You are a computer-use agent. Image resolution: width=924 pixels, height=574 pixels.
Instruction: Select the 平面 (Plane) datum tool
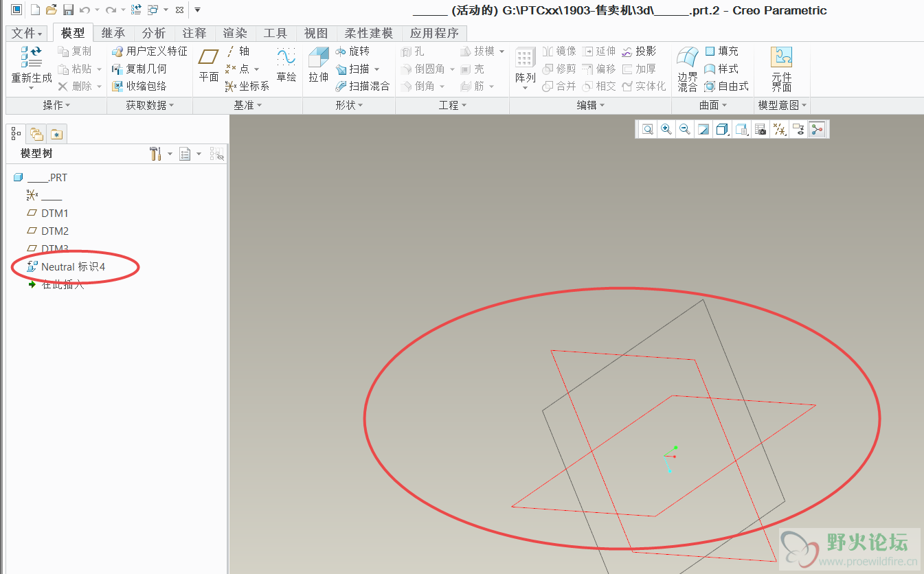coord(209,65)
